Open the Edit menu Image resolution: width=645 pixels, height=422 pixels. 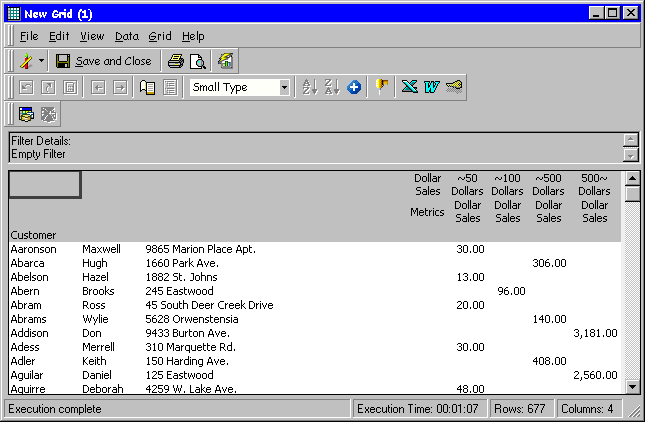coord(59,37)
